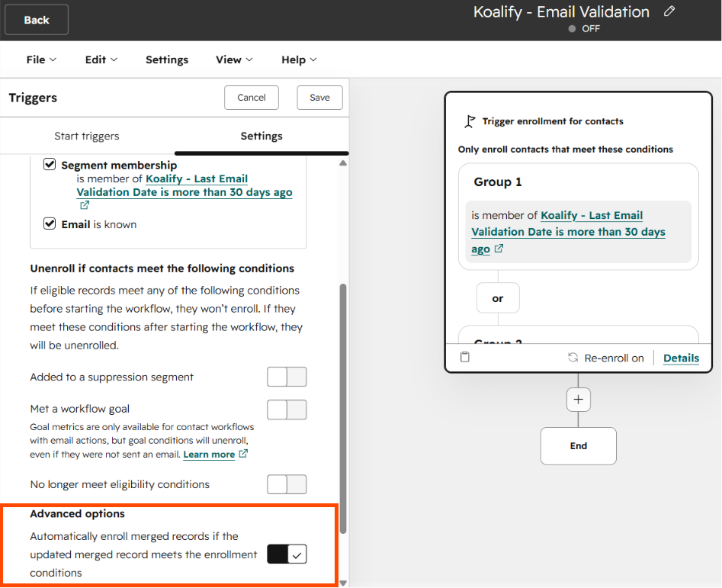
Task: Open the Edit menu
Action: point(101,59)
